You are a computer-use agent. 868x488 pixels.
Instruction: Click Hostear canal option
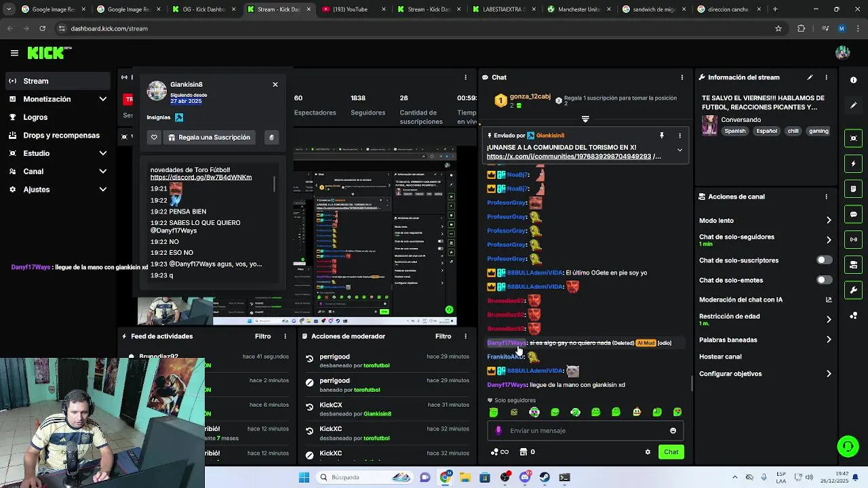720,357
